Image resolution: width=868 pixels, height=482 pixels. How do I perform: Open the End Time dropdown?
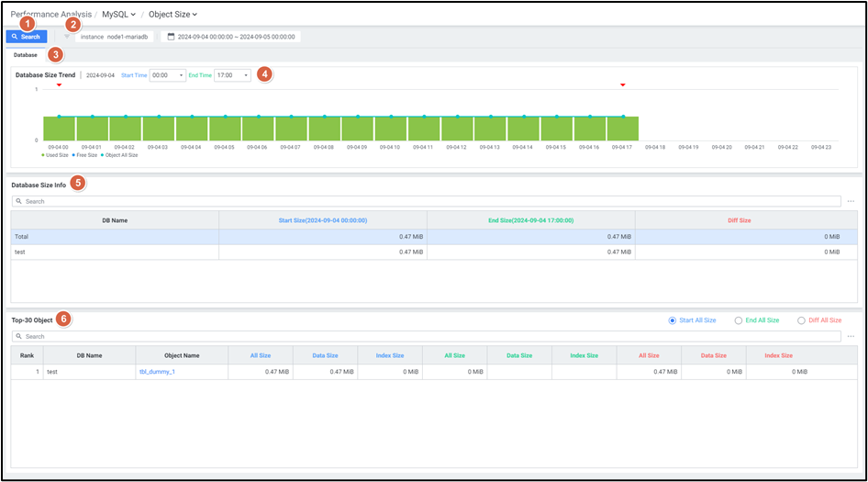tap(232, 75)
